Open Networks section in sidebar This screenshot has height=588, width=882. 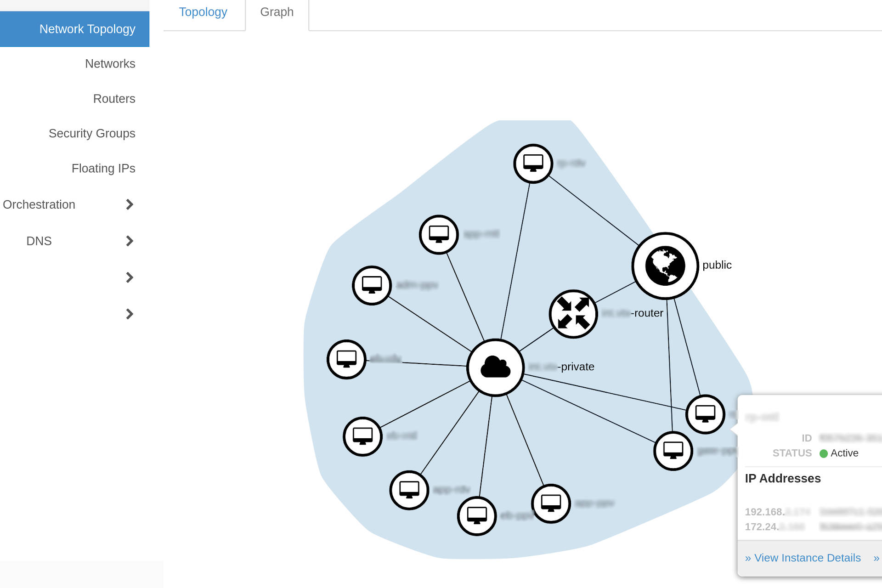[x=110, y=64]
